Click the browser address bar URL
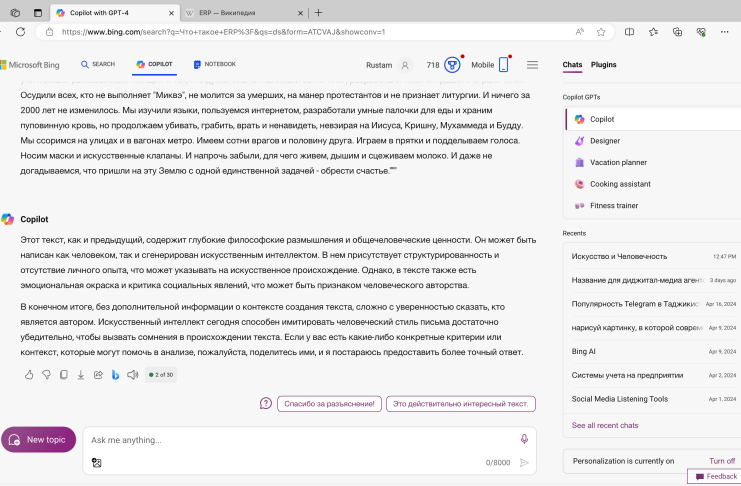Screen dimensions: 741x486 coord(223,32)
